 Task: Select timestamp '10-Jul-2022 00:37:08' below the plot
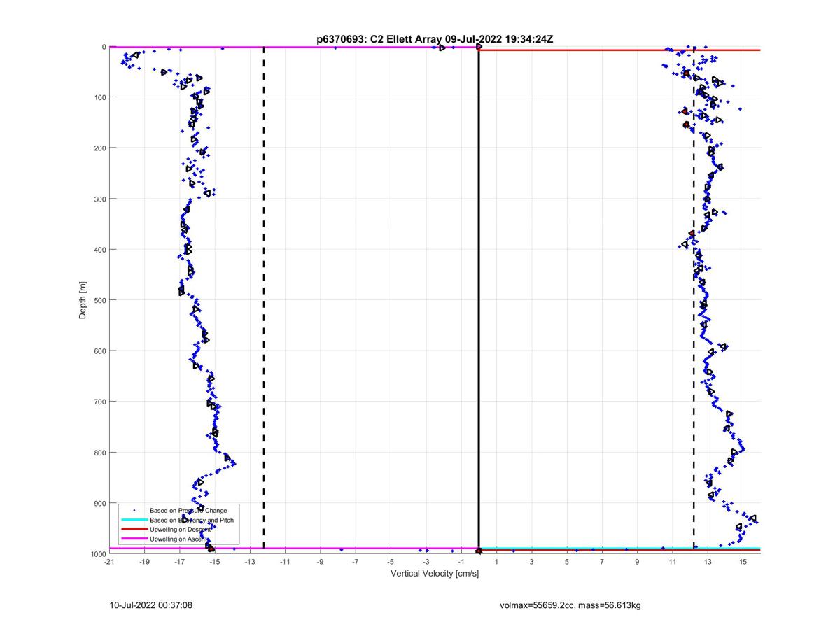(152, 605)
